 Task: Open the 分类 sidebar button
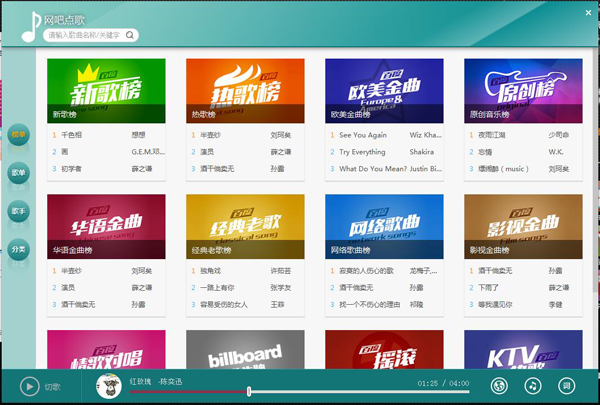click(18, 250)
